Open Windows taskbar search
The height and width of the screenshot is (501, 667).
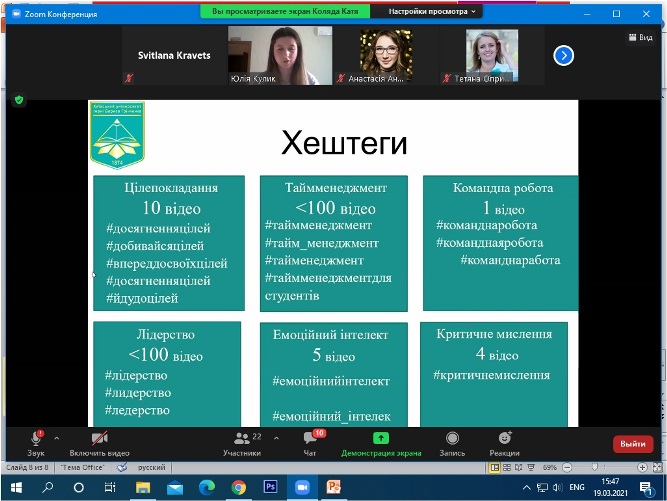pos(47,487)
